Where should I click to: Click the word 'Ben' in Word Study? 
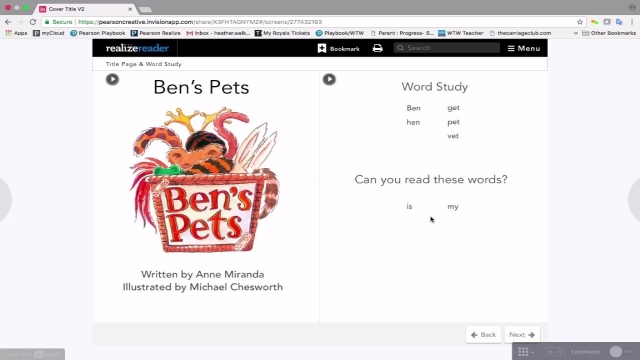click(413, 108)
